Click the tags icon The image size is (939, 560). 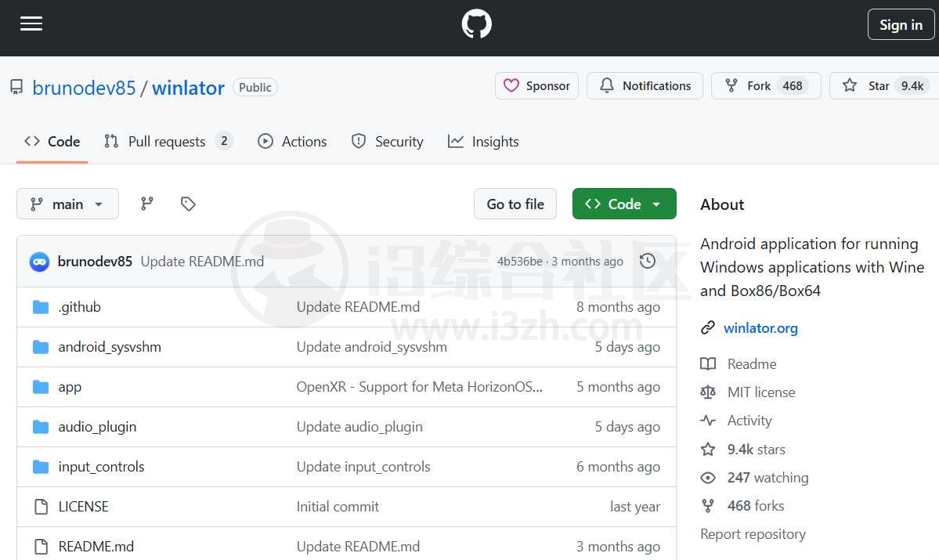[x=188, y=204]
